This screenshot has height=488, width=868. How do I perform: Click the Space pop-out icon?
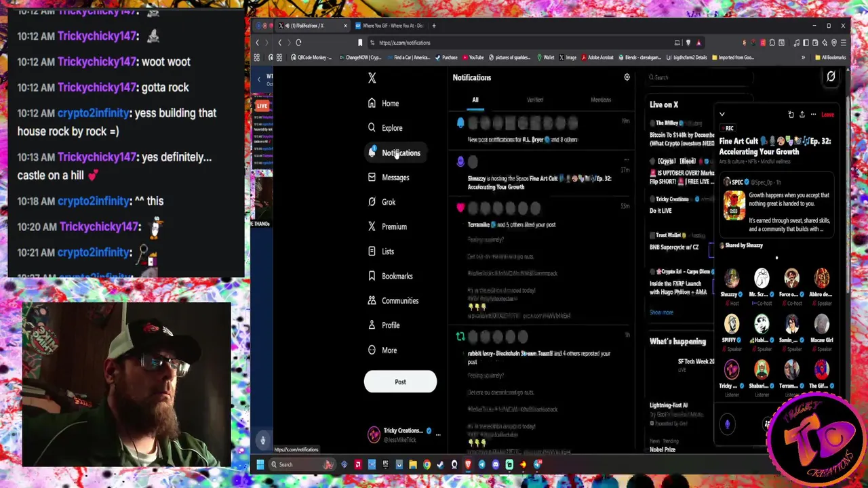(x=791, y=115)
